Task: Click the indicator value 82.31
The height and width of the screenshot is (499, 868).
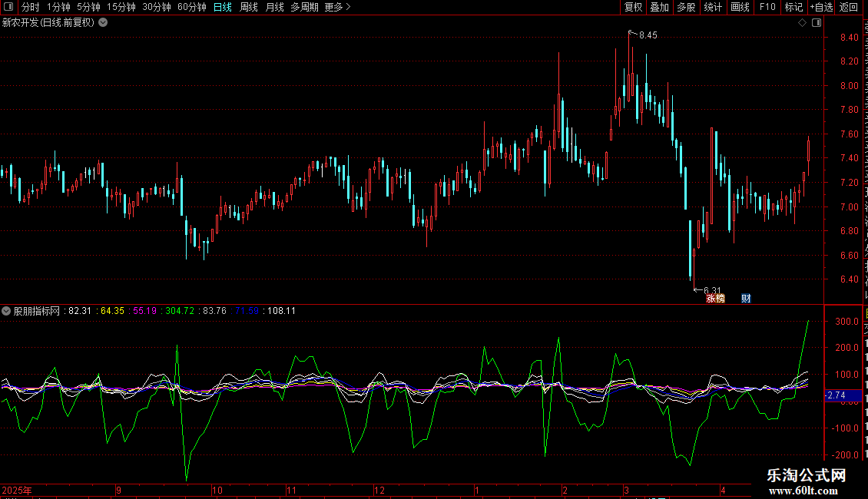Action: coord(80,311)
